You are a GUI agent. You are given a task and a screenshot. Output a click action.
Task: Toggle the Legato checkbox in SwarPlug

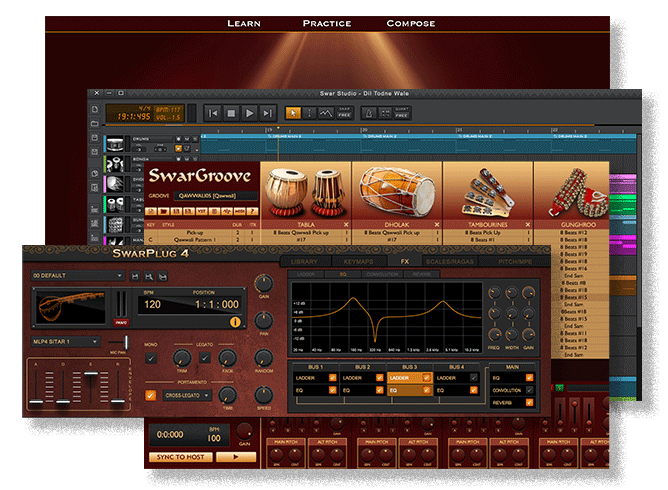tap(205, 358)
